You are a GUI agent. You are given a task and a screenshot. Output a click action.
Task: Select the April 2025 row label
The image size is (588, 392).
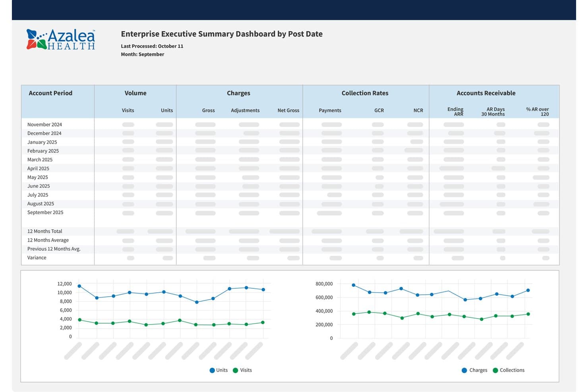point(38,168)
